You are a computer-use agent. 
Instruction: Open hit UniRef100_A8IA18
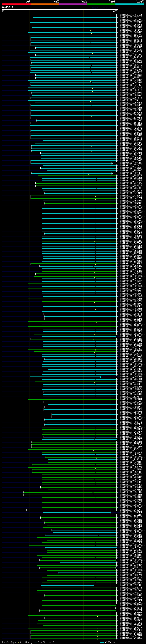click(x=131, y=15)
